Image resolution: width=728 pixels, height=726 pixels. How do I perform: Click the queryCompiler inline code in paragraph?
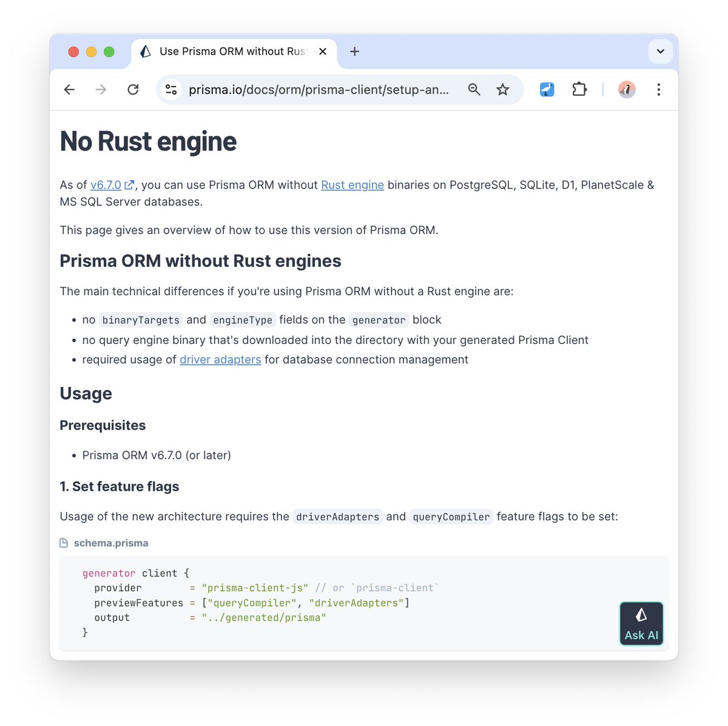pyautogui.click(x=451, y=517)
